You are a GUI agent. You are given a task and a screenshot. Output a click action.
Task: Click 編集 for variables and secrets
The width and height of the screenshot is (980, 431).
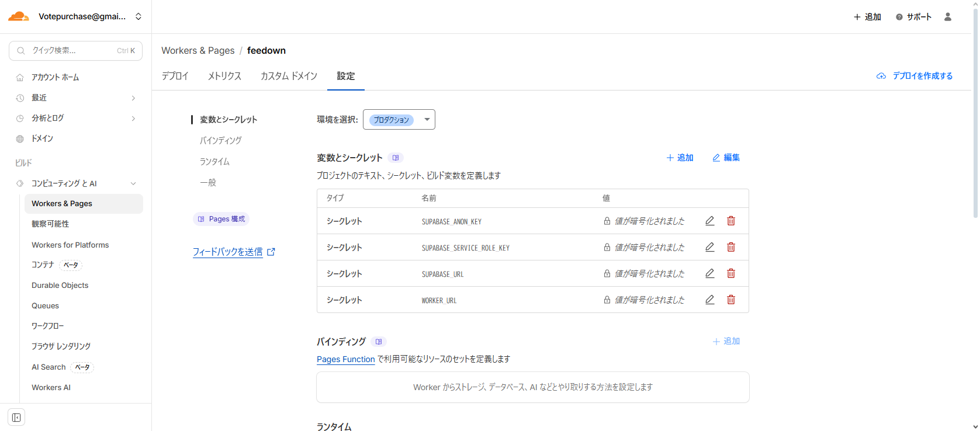(x=726, y=158)
